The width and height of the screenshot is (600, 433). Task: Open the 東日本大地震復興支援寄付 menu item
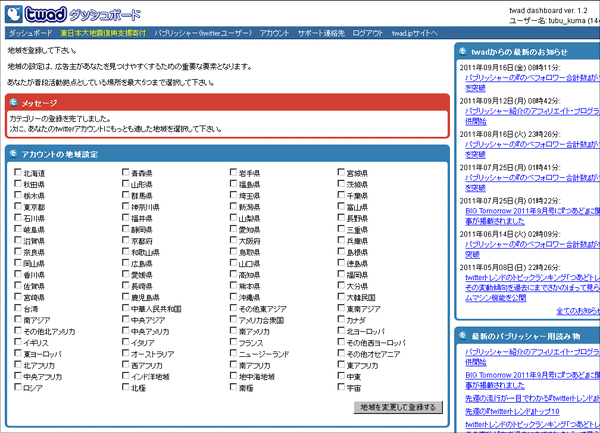103,33
